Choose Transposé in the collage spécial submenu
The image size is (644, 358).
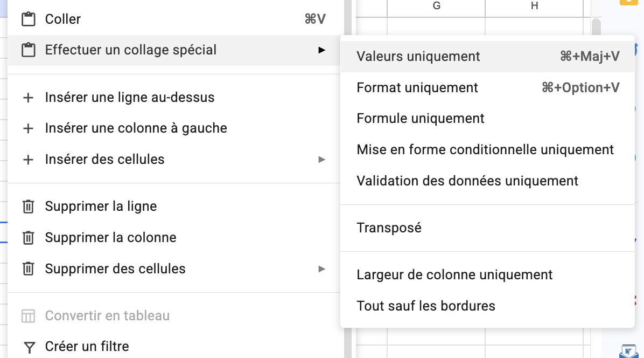pyautogui.click(x=389, y=228)
